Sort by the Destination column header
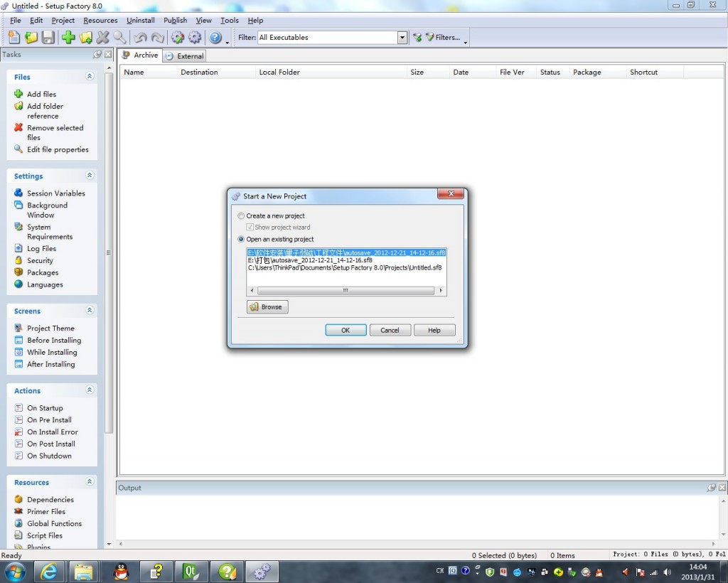This screenshot has width=728, height=583. click(216, 72)
